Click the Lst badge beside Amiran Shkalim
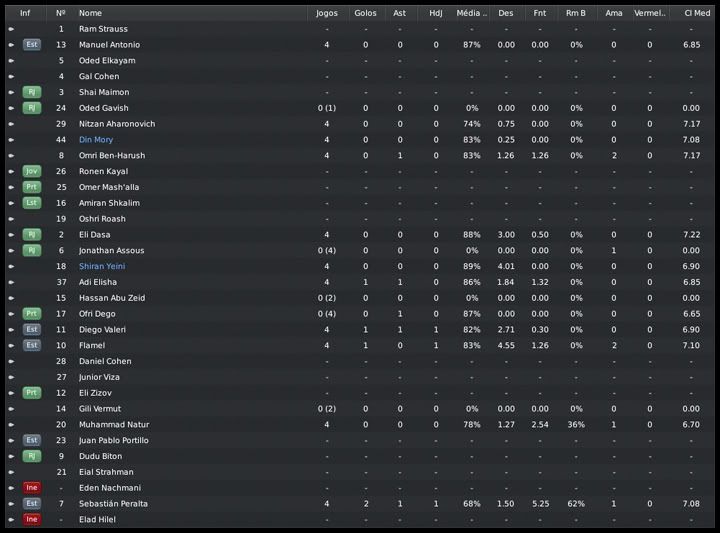The height and width of the screenshot is (533, 720). (32, 203)
